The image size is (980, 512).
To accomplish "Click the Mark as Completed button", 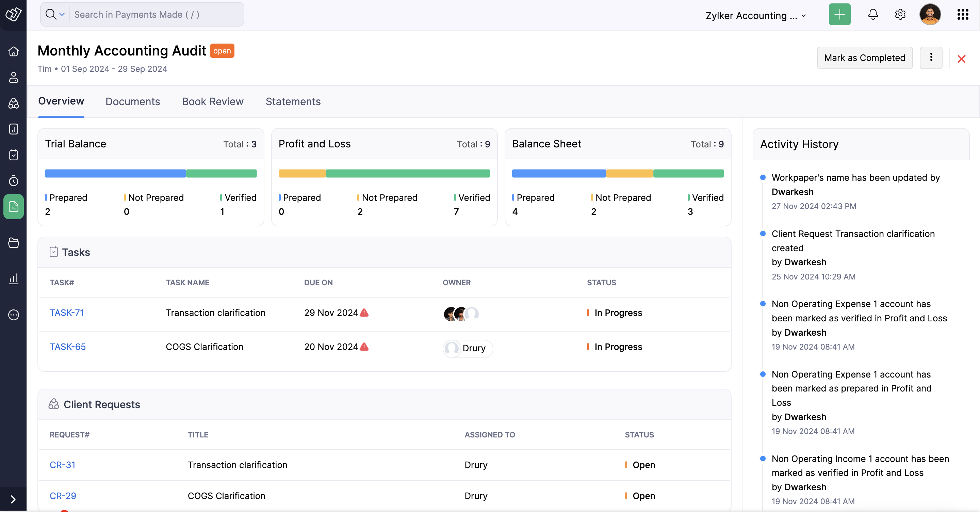I will (x=864, y=58).
